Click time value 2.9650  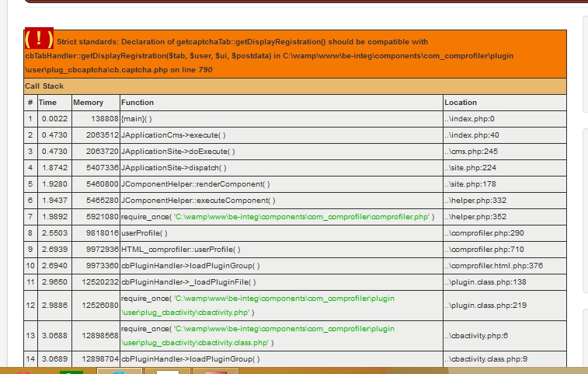(x=54, y=282)
